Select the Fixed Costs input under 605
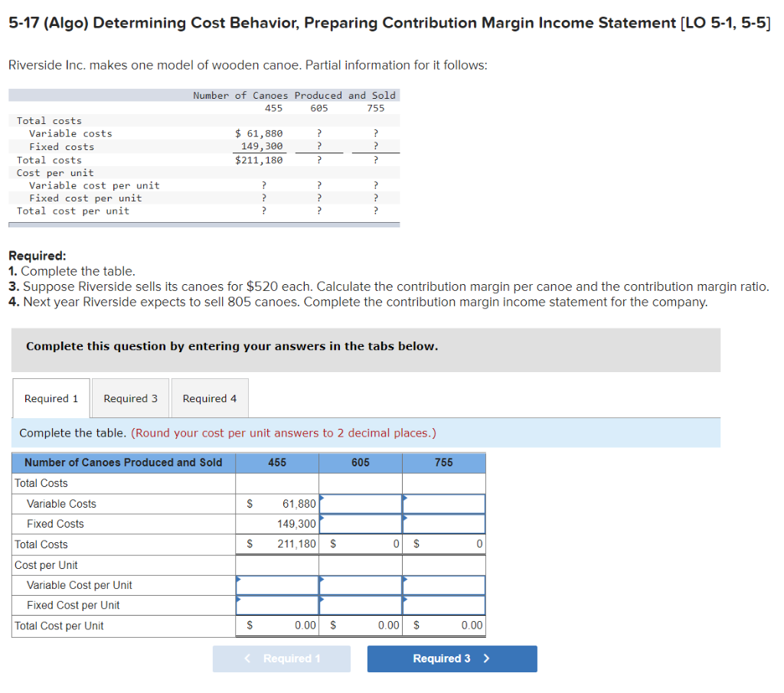 360,524
